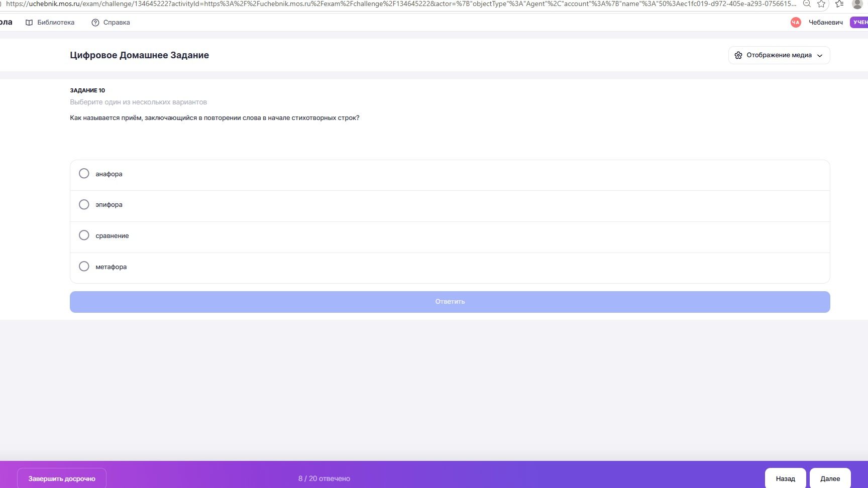Go back with the Назад button
Viewport: 868px width, 488px height.
pyautogui.click(x=785, y=478)
